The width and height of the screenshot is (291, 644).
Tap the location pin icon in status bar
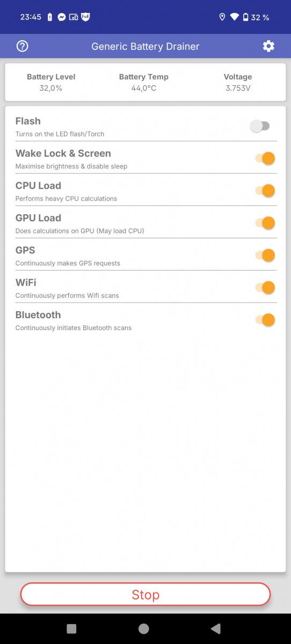click(x=222, y=17)
